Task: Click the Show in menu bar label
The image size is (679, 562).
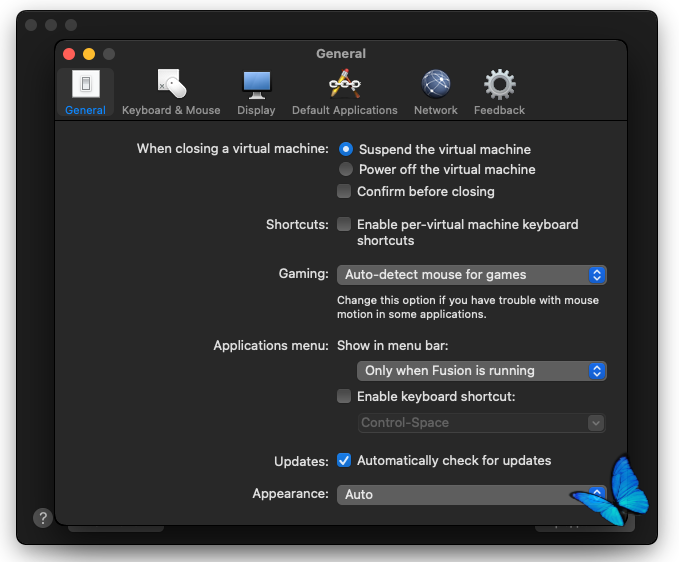Action: pyautogui.click(x=393, y=346)
